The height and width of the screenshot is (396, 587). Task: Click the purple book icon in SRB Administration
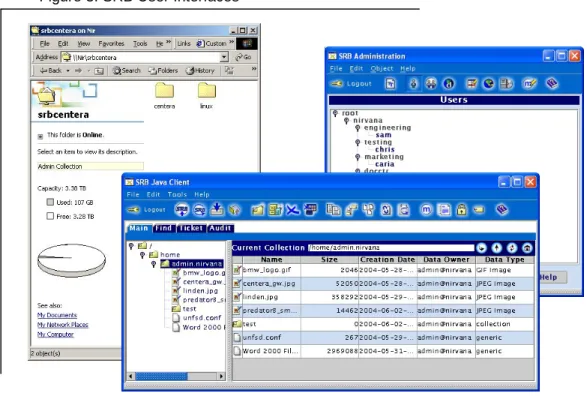552,83
